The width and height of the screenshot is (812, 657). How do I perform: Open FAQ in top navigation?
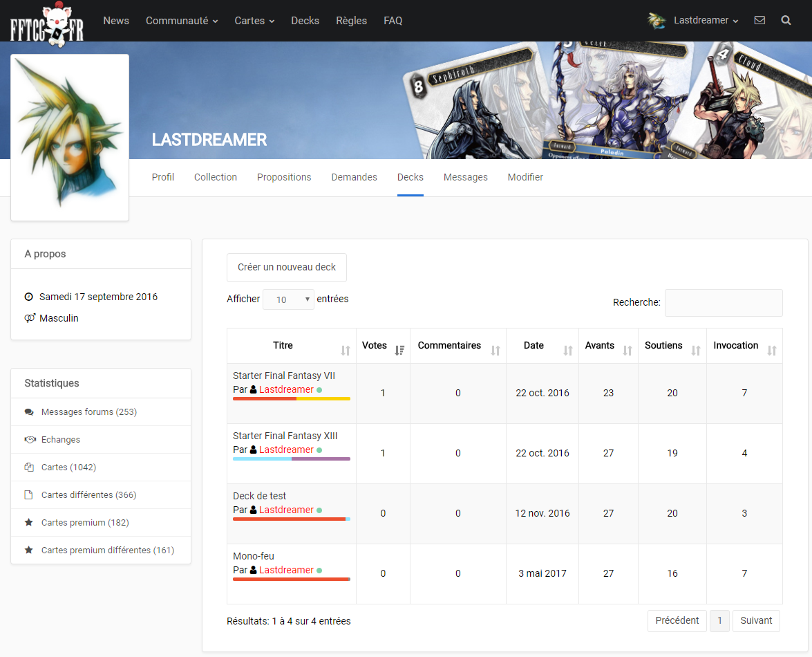pyautogui.click(x=393, y=21)
